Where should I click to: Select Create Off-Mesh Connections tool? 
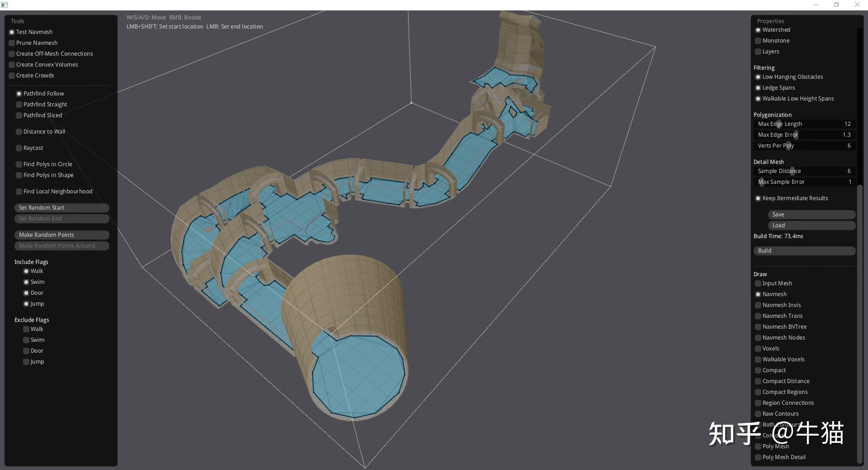click(12, 54)
